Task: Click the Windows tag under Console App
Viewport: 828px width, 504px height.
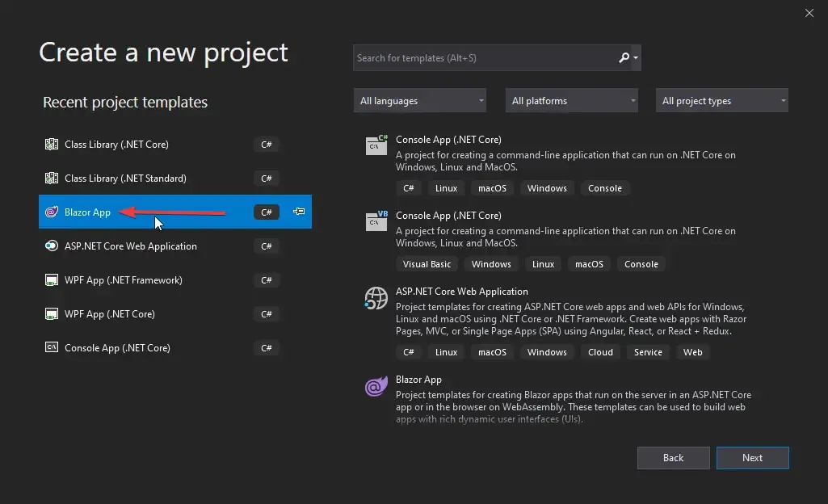Action: tap(547, 188)
